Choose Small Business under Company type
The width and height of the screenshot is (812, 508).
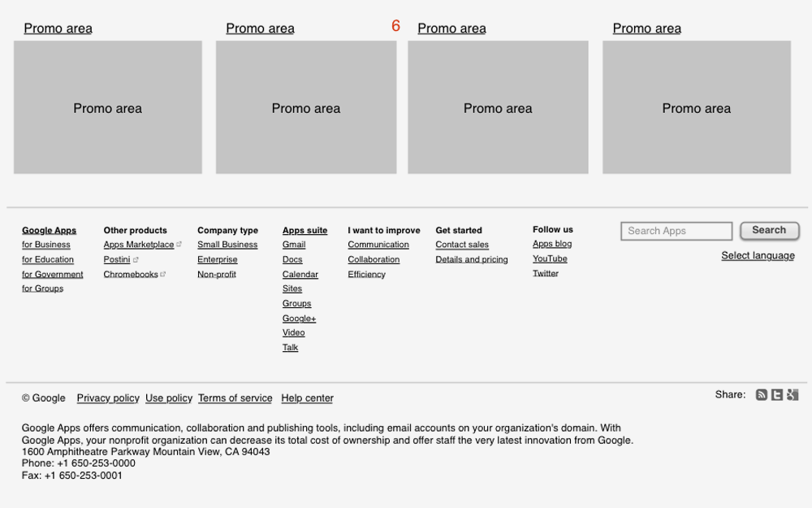[227, 244]
